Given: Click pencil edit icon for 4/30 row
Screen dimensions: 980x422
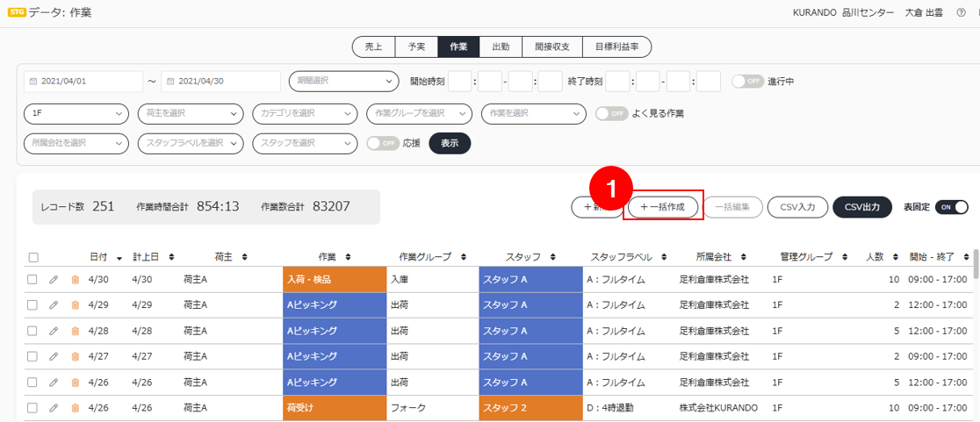Looking at the screenshot, I should point(53,279).
